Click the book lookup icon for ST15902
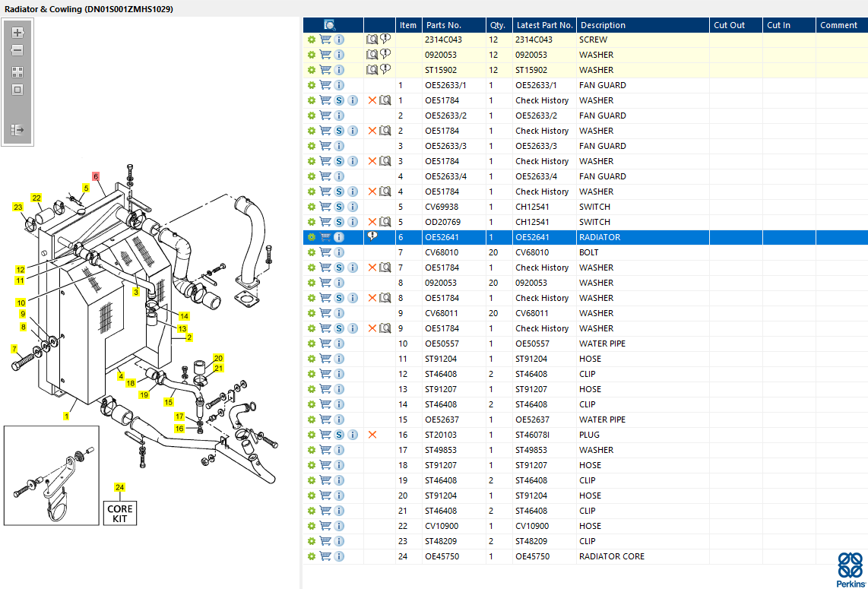The height and width of the screenshot is (589, 868). (372, 70)
